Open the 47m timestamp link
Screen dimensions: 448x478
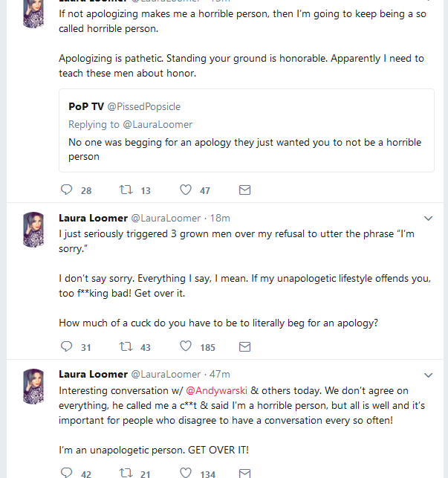point(220,375)
